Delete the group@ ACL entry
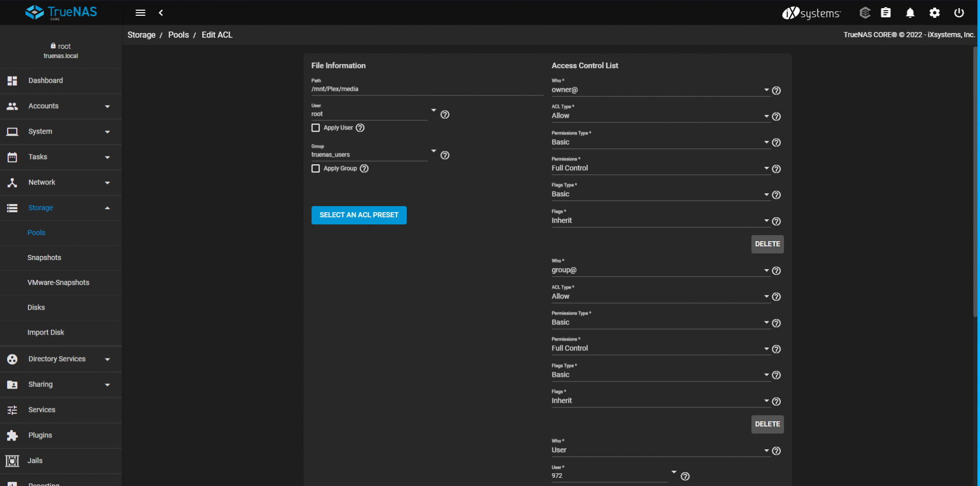This screenshot has height=486, width=980. [x=767, y=424]
